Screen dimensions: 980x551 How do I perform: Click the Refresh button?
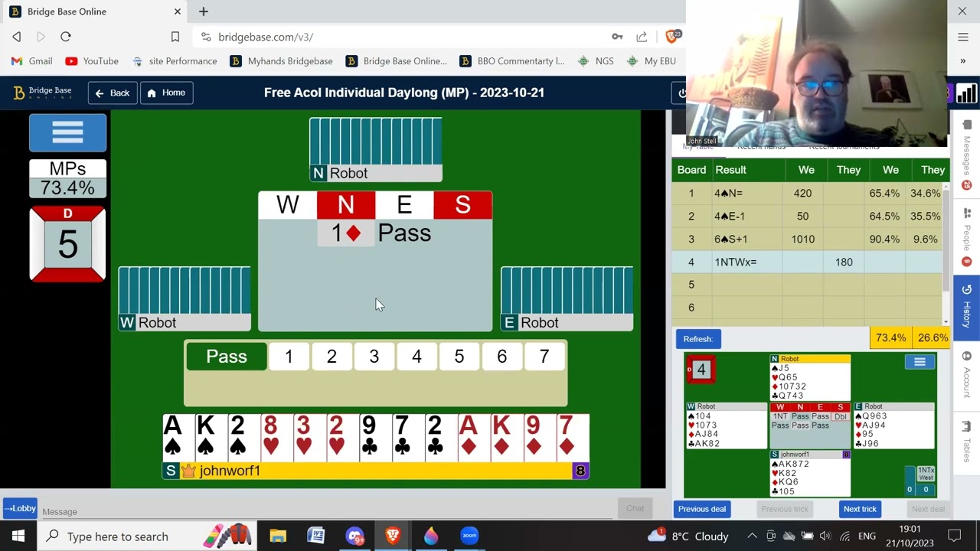pyautogui.click(x=697, y=339)
